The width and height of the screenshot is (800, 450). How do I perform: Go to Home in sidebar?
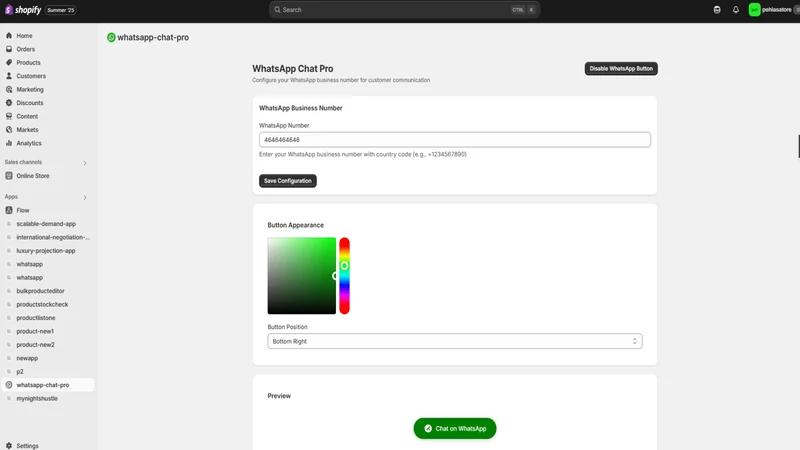(24, 36)
